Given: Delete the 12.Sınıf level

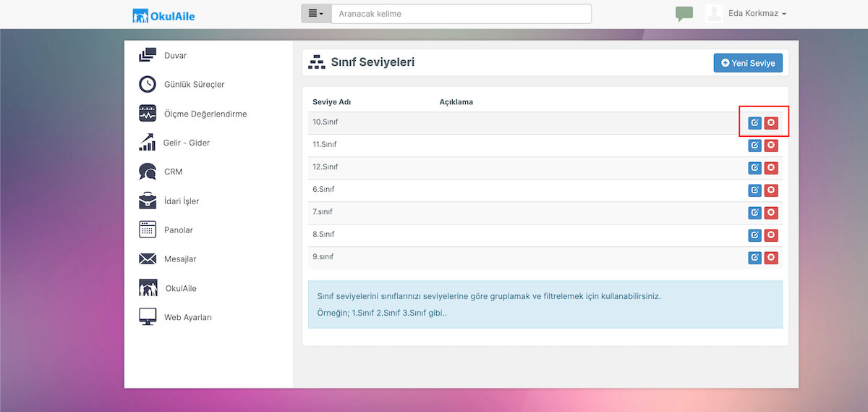Looking at the screenshot, I should click(x=771, y=168).
